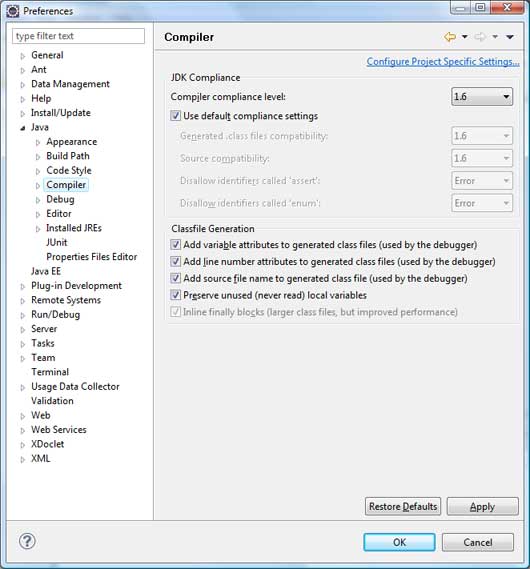Select Installed JREs in the tree
The height and width of the screenshot is (569, 530).
74,228
